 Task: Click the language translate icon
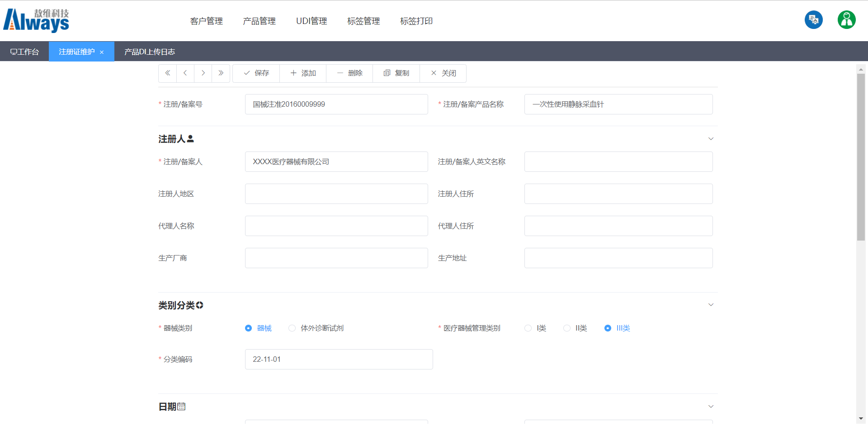[x=813, y=20]
